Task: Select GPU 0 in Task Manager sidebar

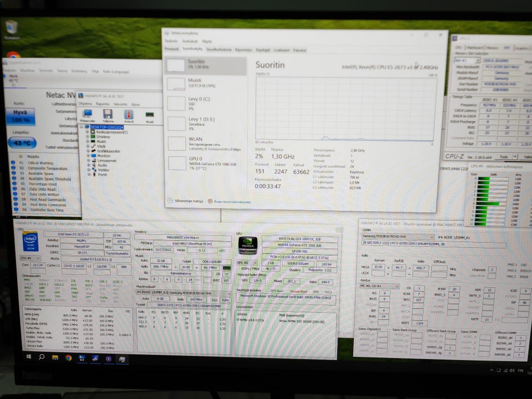Action: coord(206,163)
